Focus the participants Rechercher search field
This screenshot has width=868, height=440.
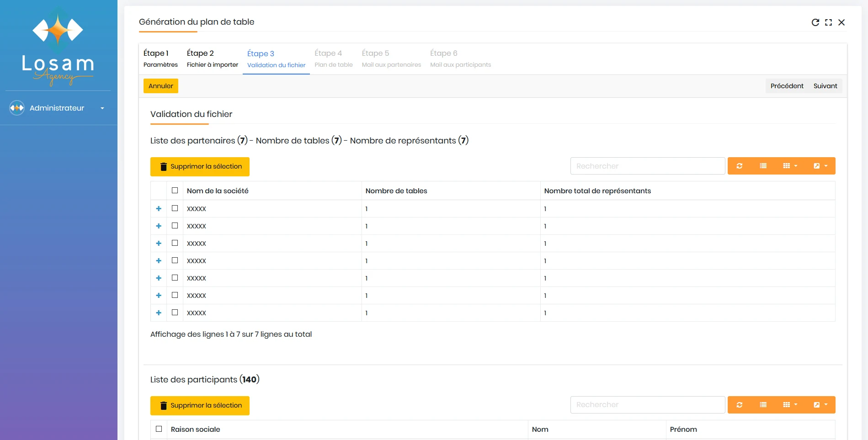648,405
